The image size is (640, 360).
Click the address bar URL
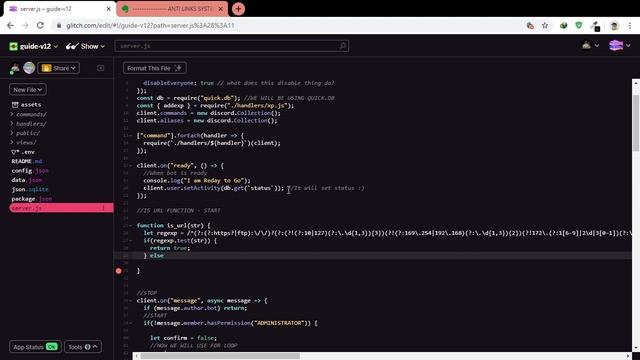150,25
